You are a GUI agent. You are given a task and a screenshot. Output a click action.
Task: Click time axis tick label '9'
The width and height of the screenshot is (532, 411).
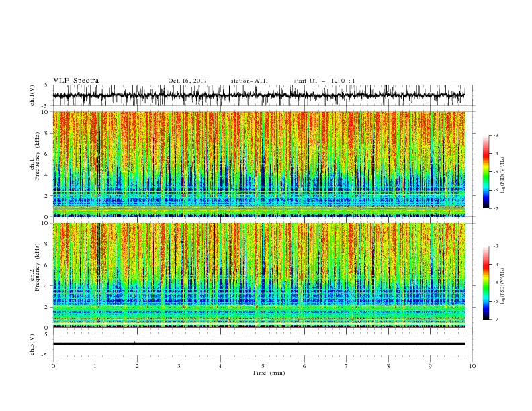(x=431, y=366)
